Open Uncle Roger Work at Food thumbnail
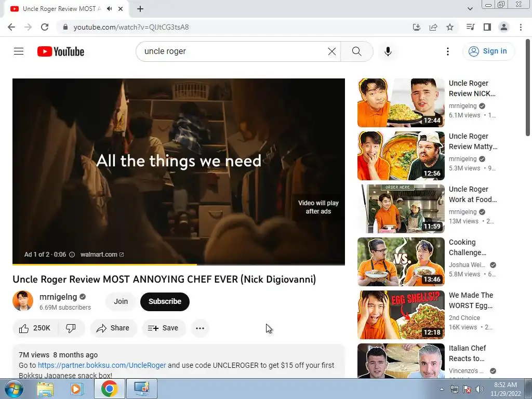 pyautogui.click(x=401, y=209)
